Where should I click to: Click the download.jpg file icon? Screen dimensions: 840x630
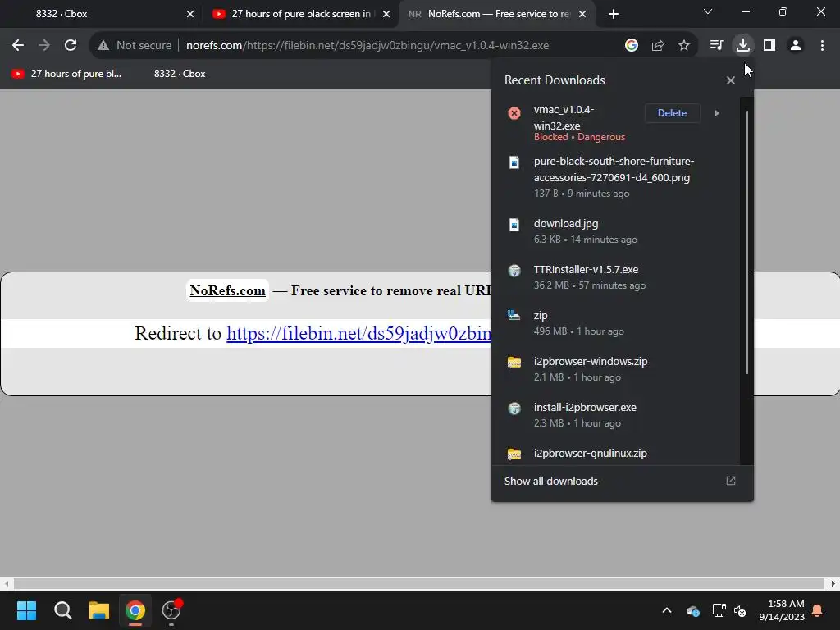(514, 225)
